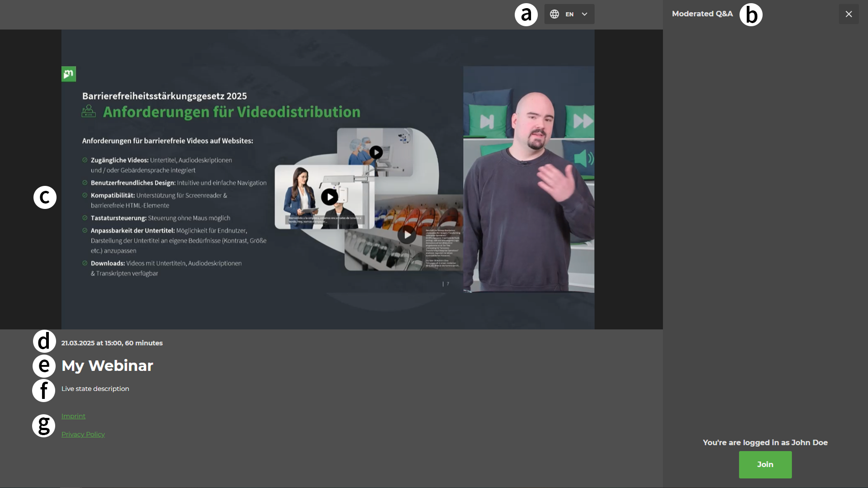Click the play icon on the surgeons thumbnail

tap(376, 152)
